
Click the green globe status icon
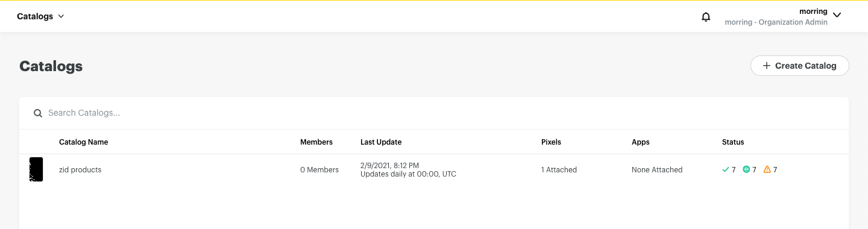pyautogui.click(x=746, y=170)
